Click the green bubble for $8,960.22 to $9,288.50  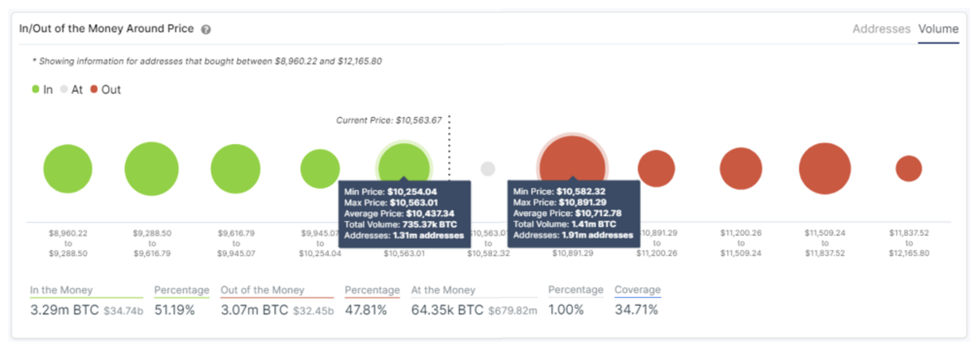click(x=68, y=169)
